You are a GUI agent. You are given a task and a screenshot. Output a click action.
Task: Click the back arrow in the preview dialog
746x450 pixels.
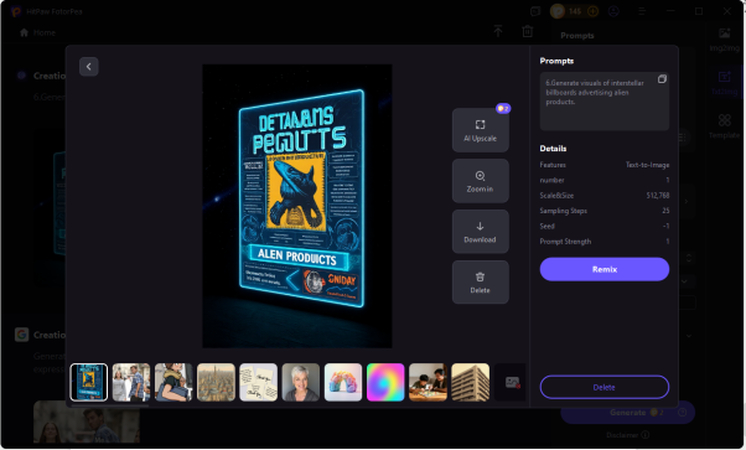click(89, 66)
